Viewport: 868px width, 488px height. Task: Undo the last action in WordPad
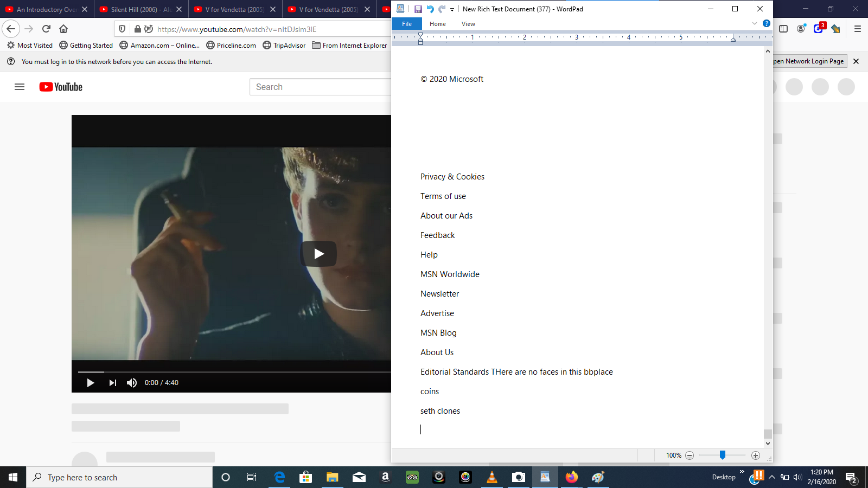coord(430,9)
